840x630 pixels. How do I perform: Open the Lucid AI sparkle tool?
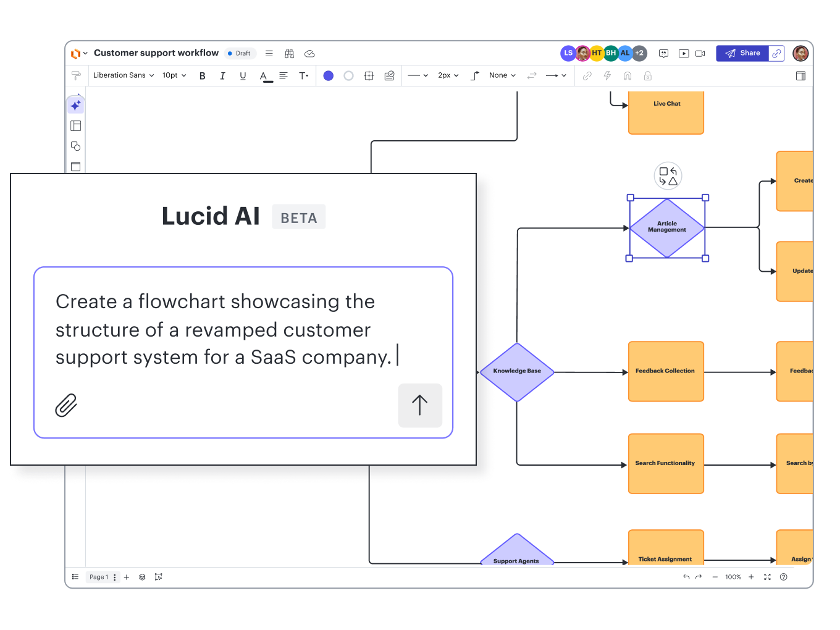click(76, 106)
